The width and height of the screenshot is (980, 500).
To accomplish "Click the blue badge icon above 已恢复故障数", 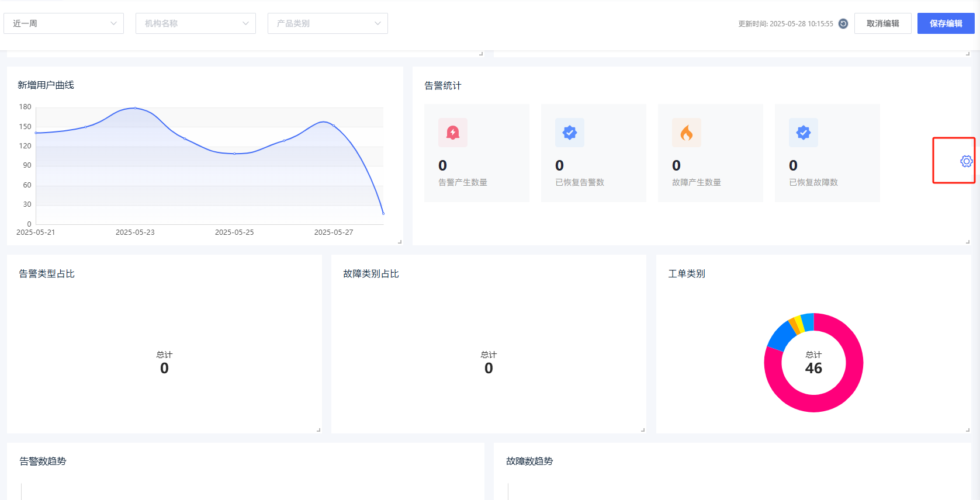I will 804,133.
